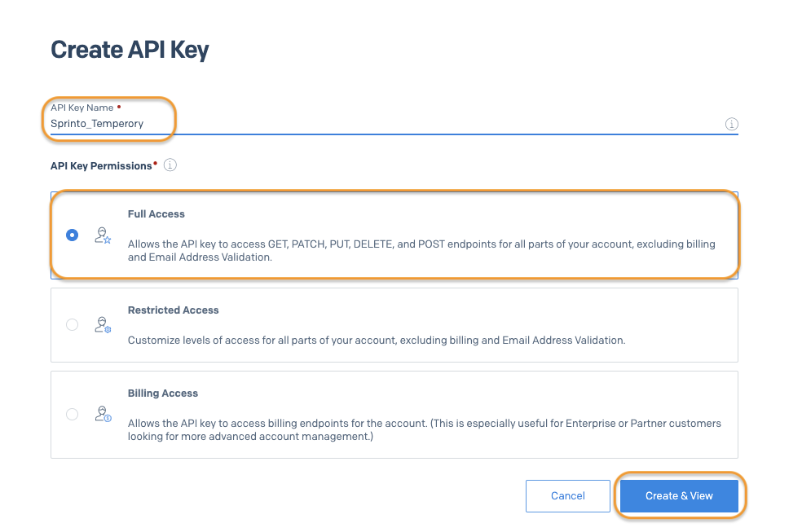Click the Restricted Access 'Customize levels of access' description

click(x=377, y=341)
